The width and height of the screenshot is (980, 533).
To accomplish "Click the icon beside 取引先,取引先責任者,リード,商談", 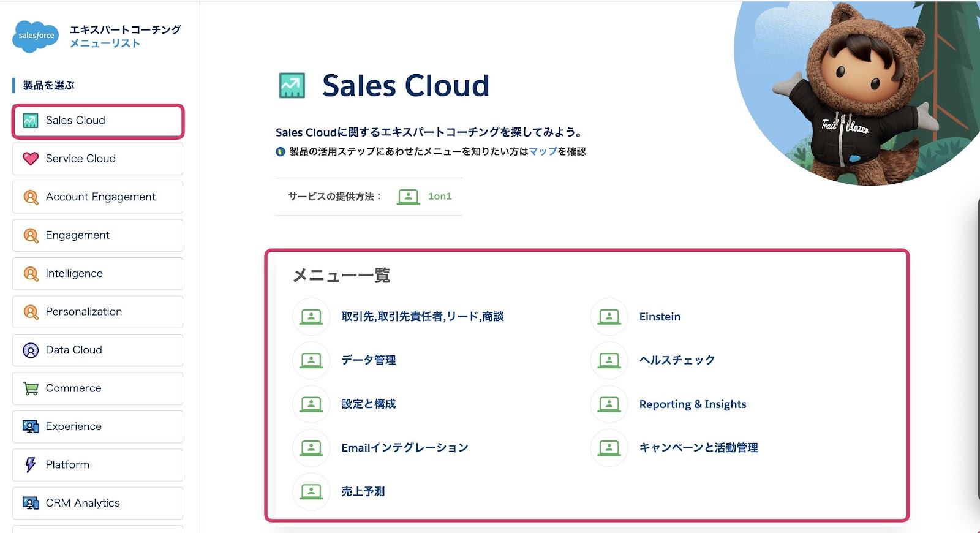I will 311,317.
